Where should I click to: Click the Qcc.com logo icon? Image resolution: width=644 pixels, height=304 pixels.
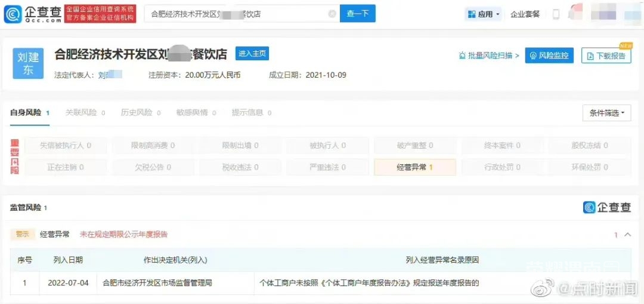tap(13, 14)
